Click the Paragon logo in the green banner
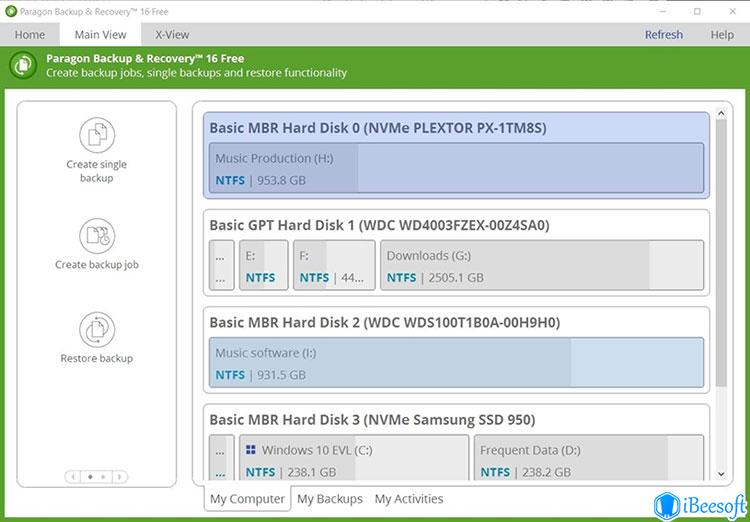The width and height of the screenshot is (750, 522). (22, 65)
